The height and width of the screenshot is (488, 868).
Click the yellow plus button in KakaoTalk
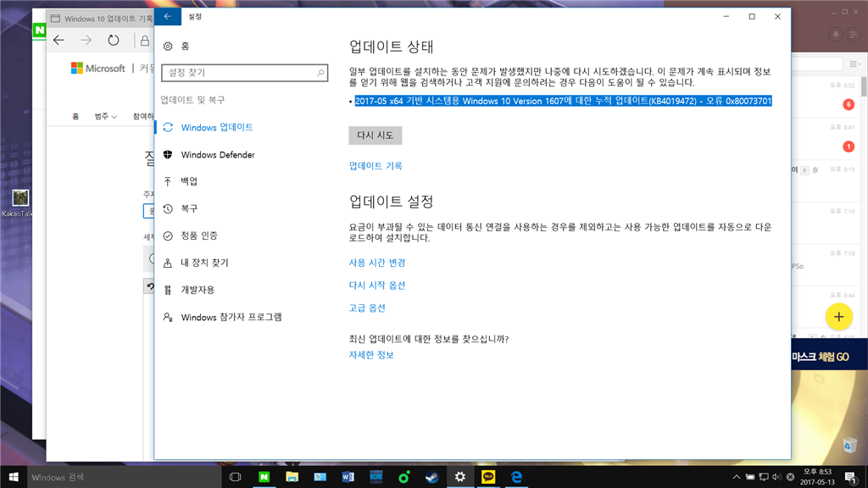click(838, 317)
